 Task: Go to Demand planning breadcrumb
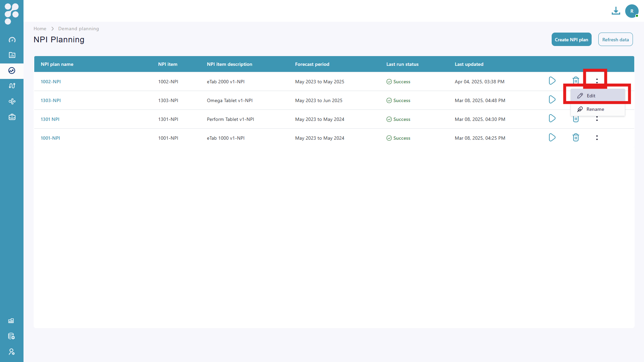click(x=79, y=29)
